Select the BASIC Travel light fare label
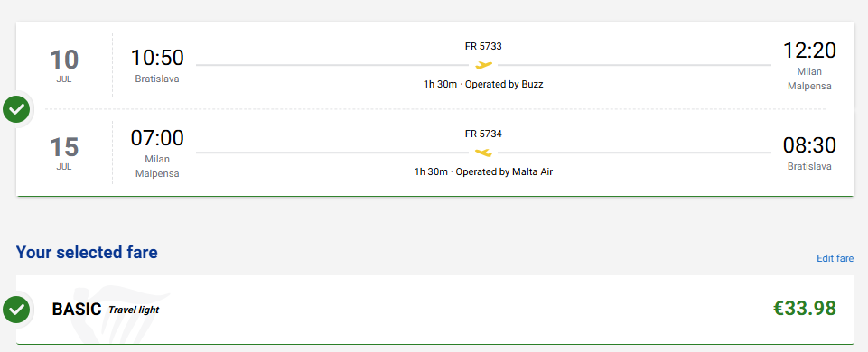Image resolution: width=868 pixels, height=352 pixels. [x=105, y=310]
